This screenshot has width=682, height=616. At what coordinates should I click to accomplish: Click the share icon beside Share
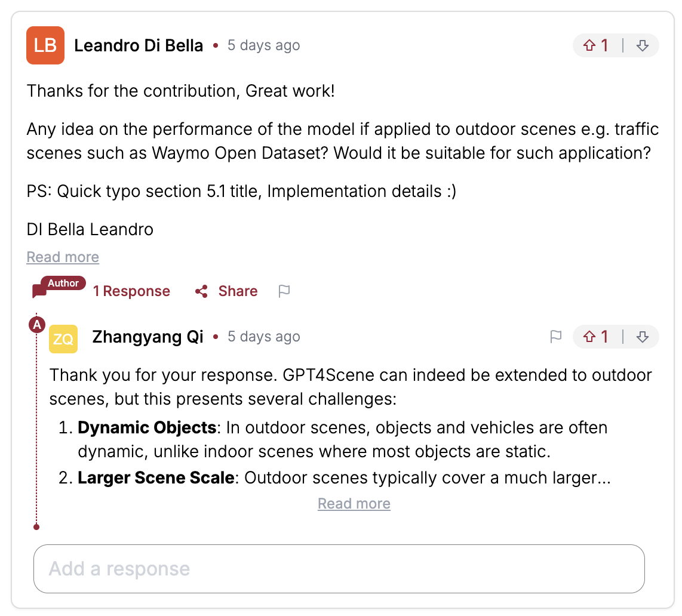pyautogui.click(x=201, y=291)
